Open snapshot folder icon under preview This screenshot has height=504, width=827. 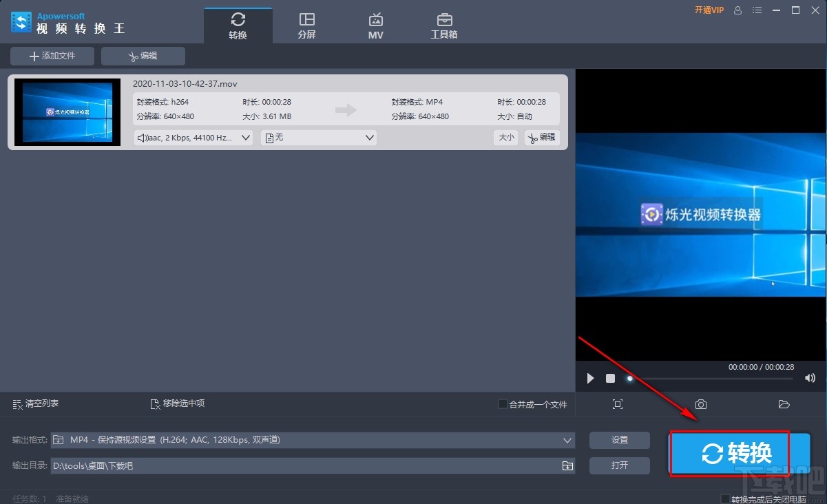[x=784, y=404]
